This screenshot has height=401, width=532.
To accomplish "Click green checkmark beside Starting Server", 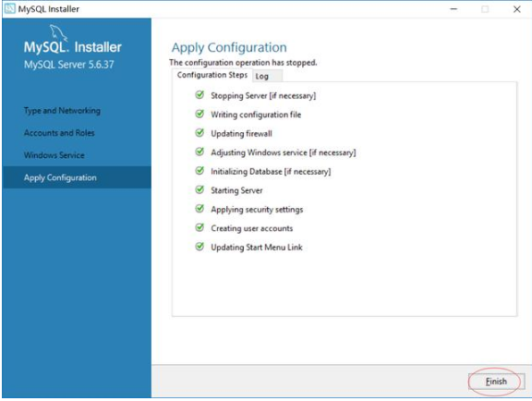I will tap(199, 189).
